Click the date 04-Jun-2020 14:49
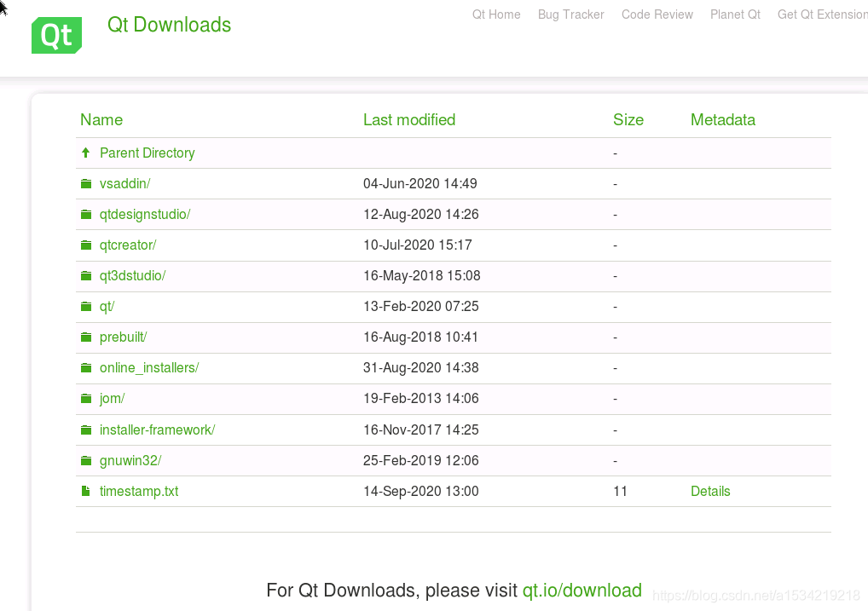Screen dimensions: 868x611 (420, 184)
